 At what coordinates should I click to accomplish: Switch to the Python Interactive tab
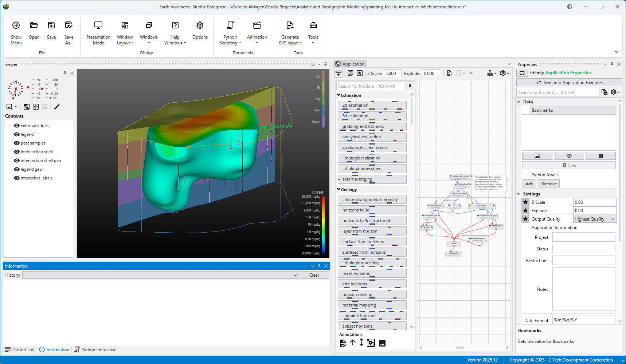tap(95, 350)
